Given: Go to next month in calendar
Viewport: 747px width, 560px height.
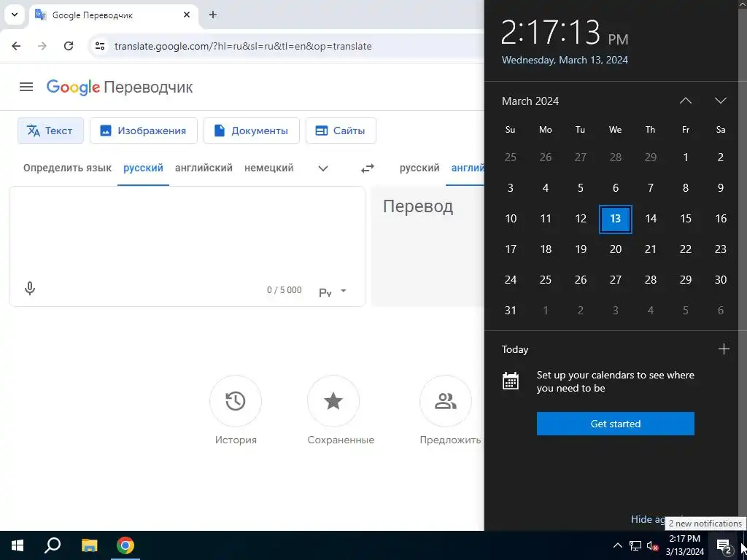Looking at the screenshot, I should [720, 101].
